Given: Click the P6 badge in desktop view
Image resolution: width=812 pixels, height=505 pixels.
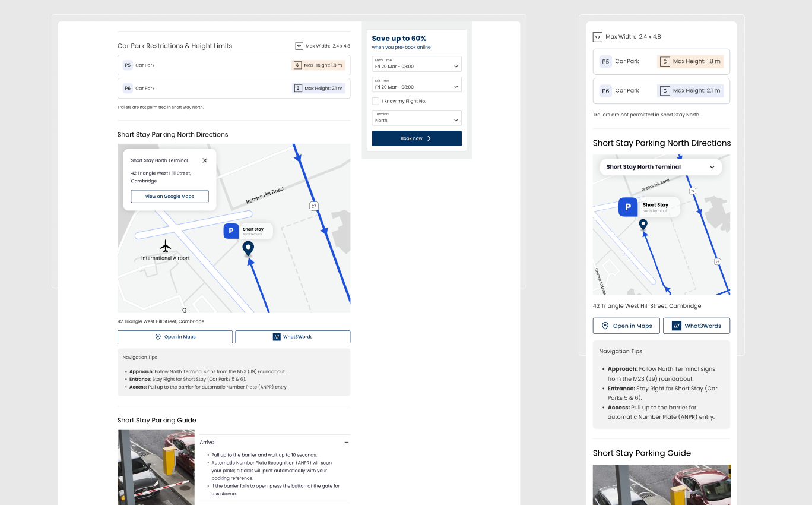Looking at the screenshot, I should coord(128,88).
